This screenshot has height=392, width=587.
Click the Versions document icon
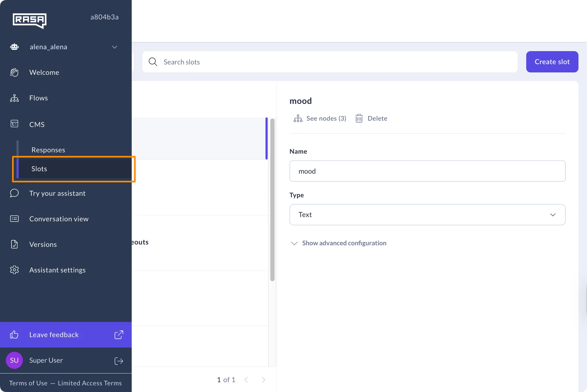coord(14,244)
